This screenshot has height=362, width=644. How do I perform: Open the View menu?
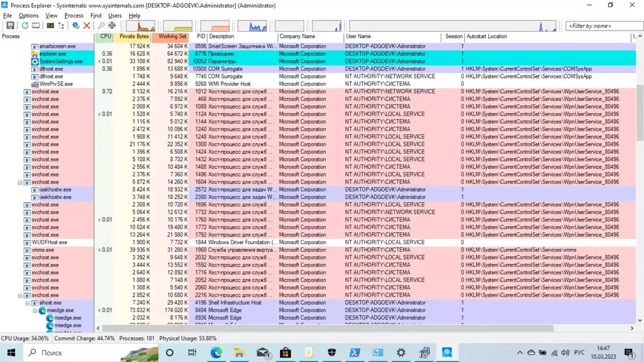point(51,16)
